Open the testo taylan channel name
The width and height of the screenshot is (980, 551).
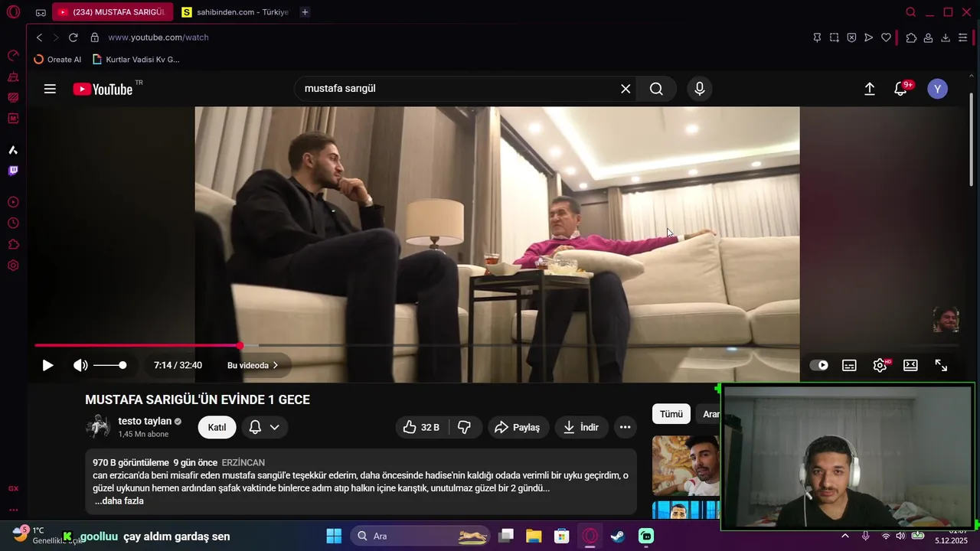pos(145,421)
